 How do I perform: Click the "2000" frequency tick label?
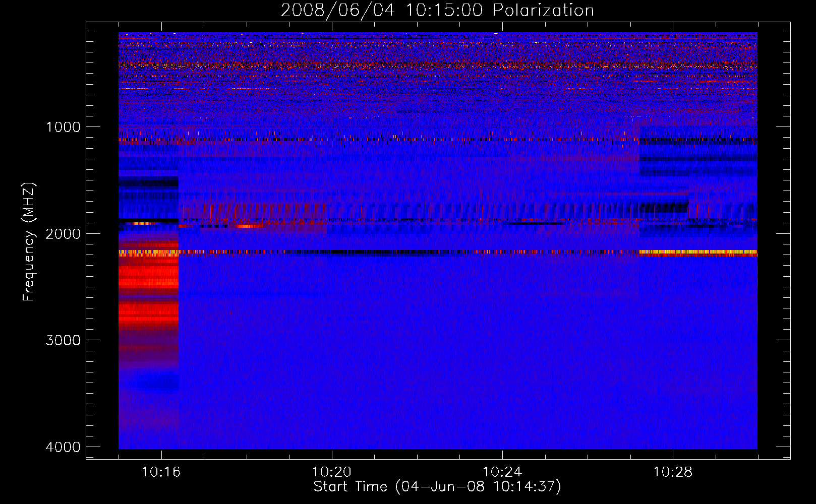click(63, 233)
